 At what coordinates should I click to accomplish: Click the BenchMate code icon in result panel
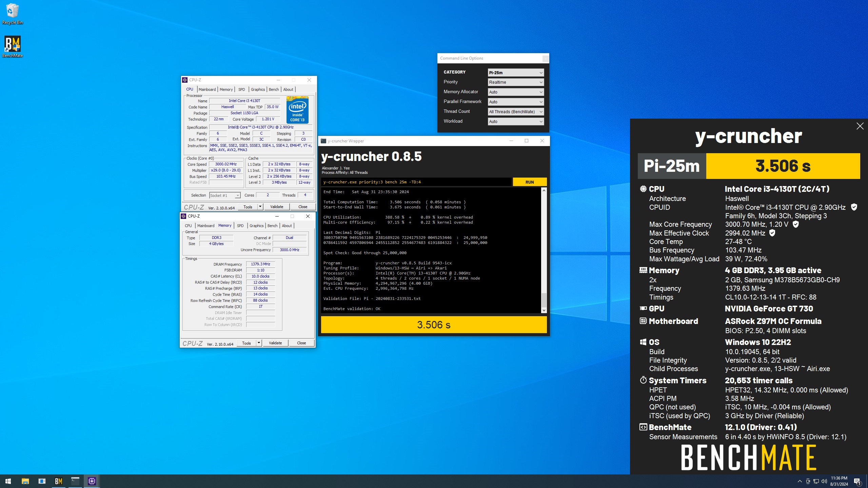(643, 427)
